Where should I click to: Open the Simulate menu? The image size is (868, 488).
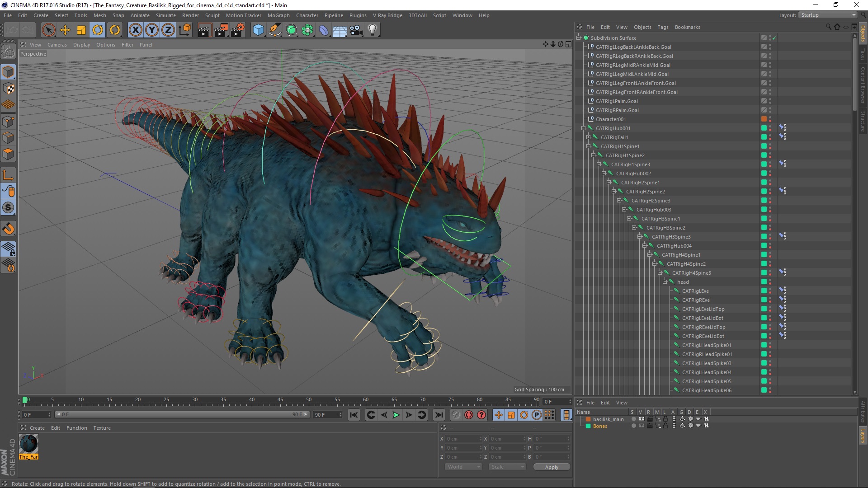165,15
